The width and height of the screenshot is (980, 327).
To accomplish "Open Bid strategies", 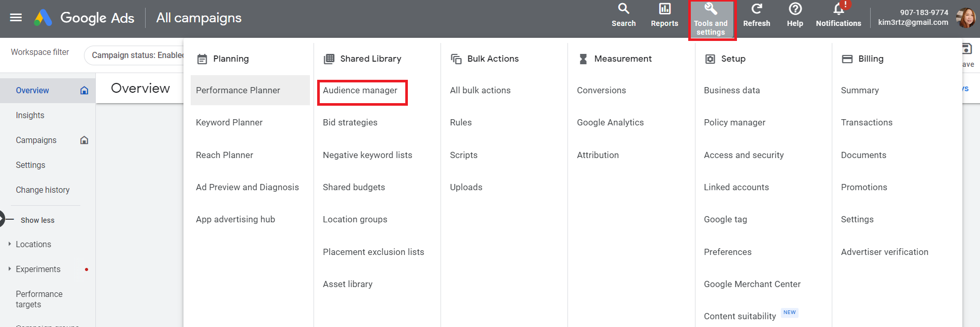I will 350,123.
